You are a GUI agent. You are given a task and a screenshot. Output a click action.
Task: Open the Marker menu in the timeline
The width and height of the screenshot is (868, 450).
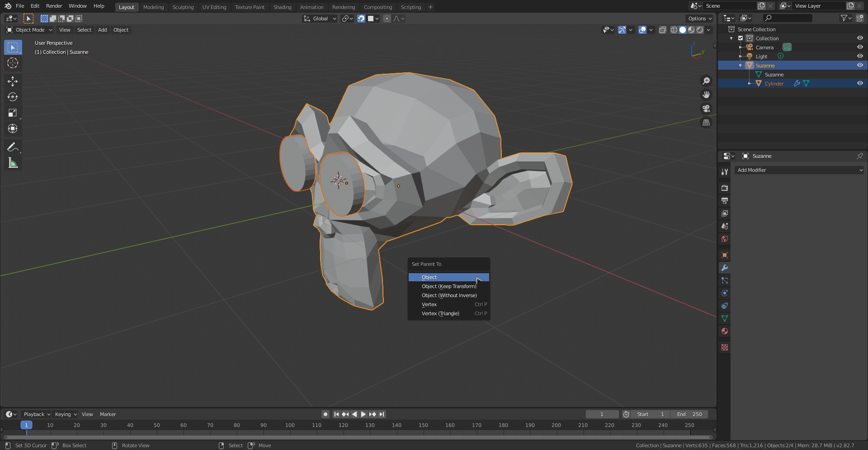point(108,414)
